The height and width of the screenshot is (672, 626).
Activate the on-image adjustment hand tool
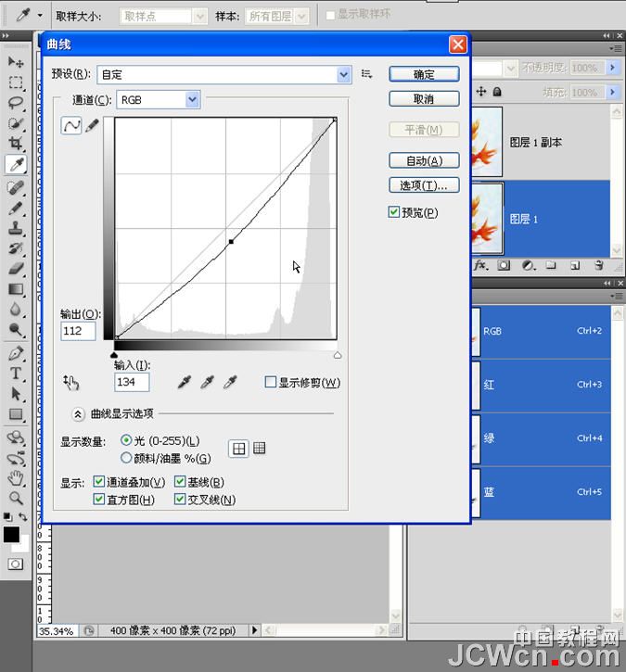point(70,382)
